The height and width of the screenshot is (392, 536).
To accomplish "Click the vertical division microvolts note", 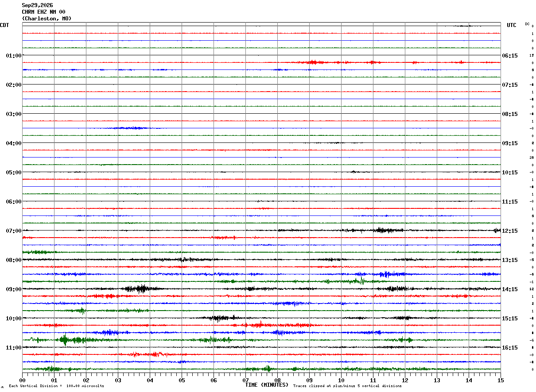I will click(57, 386).
